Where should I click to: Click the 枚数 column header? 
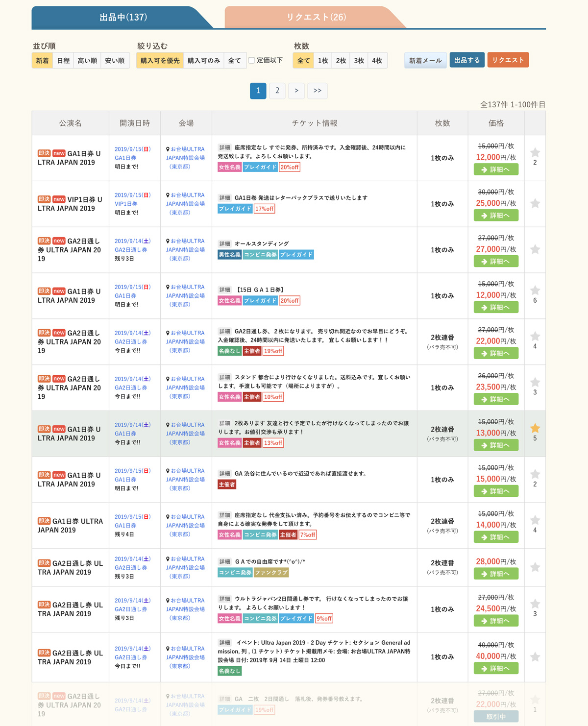click(x=442, y=123)
